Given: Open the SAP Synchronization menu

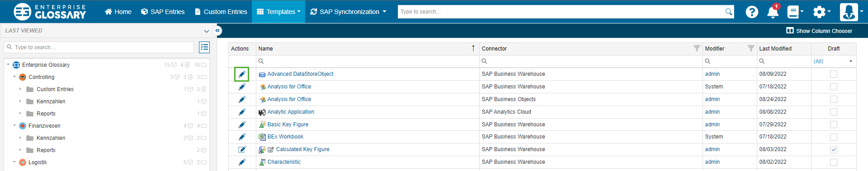Looking at the screenshot, I should (348, 12).
